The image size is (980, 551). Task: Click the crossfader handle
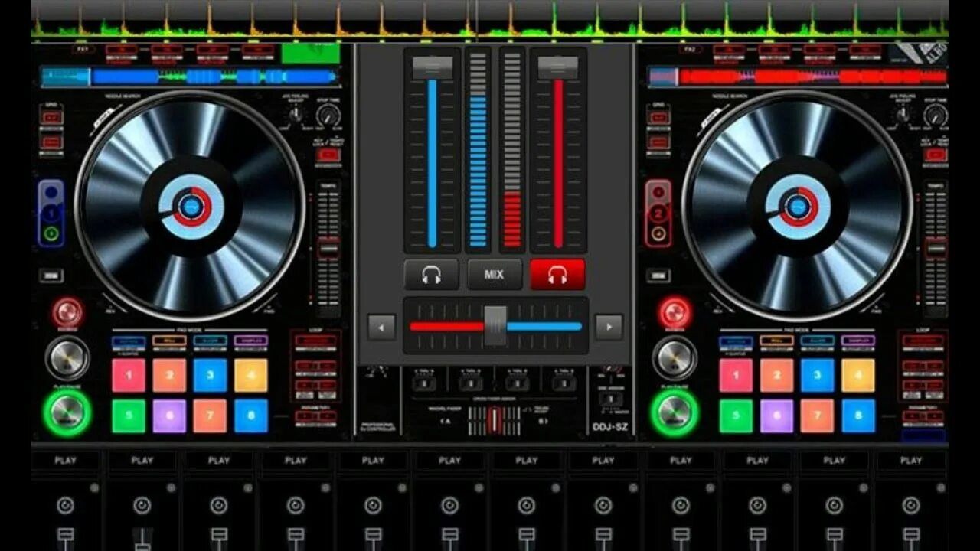pos(495,326)
